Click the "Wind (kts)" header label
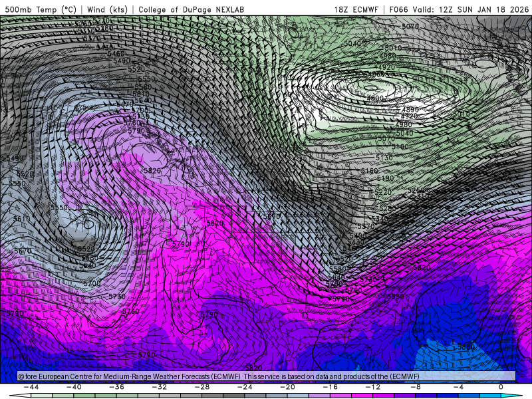This screenshot has width=532, height=399. pyautogui.click(x=107, y=9)
